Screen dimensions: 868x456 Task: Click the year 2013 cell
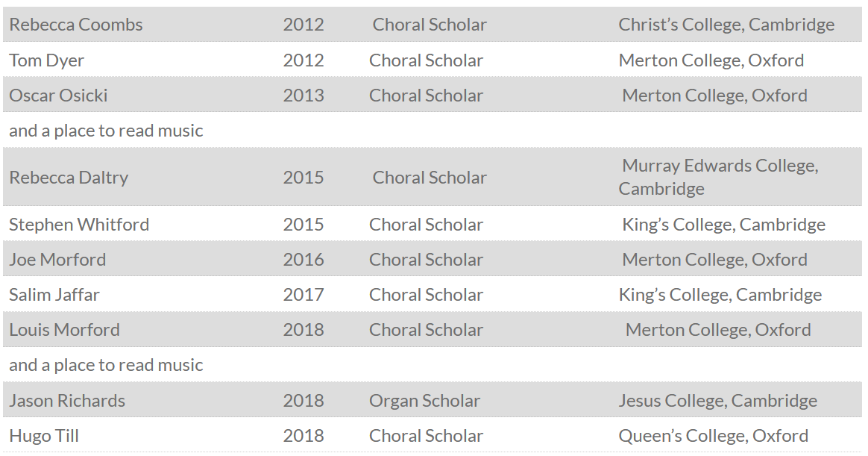(304, 96)
